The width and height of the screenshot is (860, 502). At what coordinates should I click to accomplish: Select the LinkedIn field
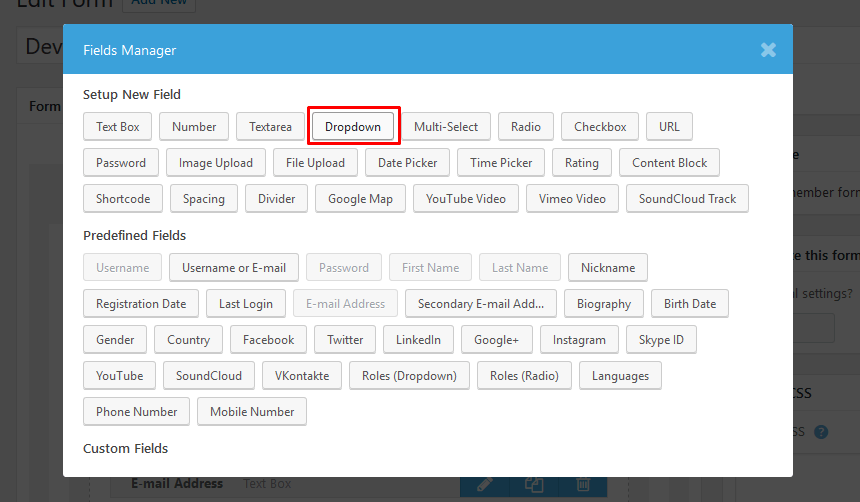pos(418,340)
